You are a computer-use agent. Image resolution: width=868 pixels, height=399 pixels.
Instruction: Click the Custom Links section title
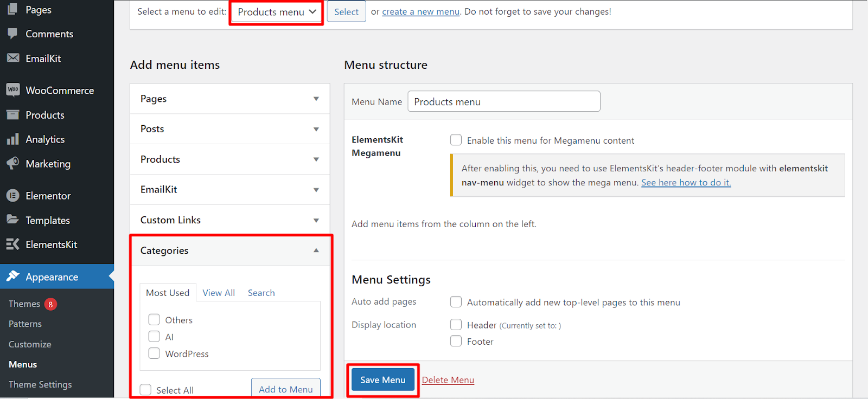click(x=170, y=220)
